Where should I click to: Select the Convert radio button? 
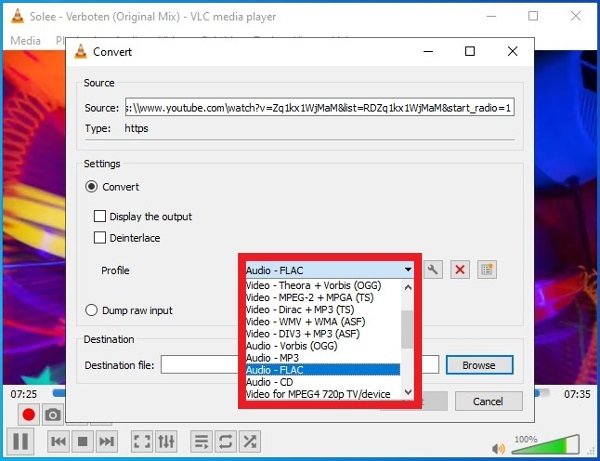tap(91, 187)
